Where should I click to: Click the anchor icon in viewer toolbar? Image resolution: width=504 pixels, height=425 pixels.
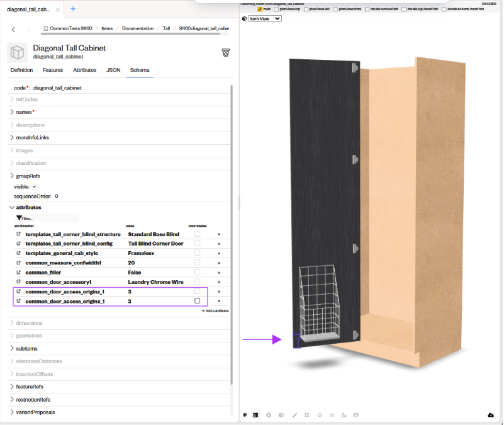coord(344,415)
